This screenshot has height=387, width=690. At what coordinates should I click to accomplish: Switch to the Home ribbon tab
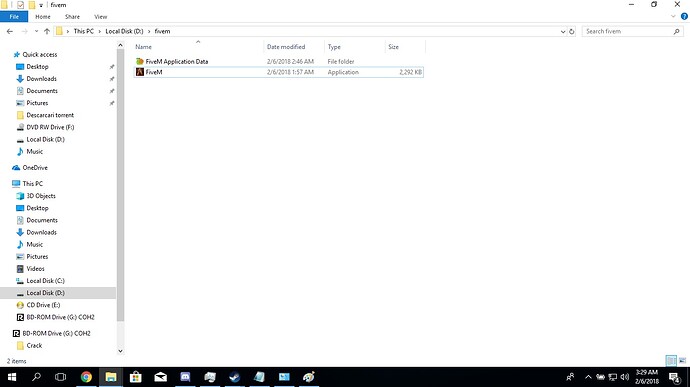coord(43,17)
